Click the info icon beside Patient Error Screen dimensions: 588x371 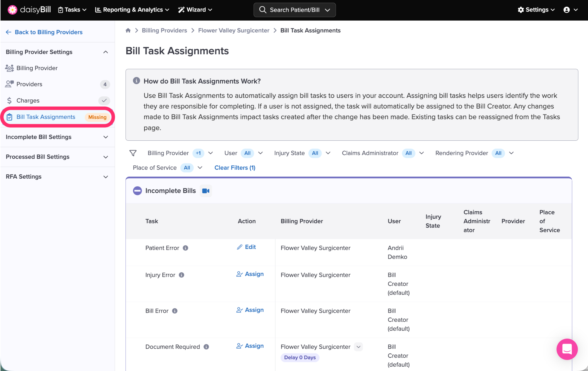pyautogui.click(x=185, y=248)
